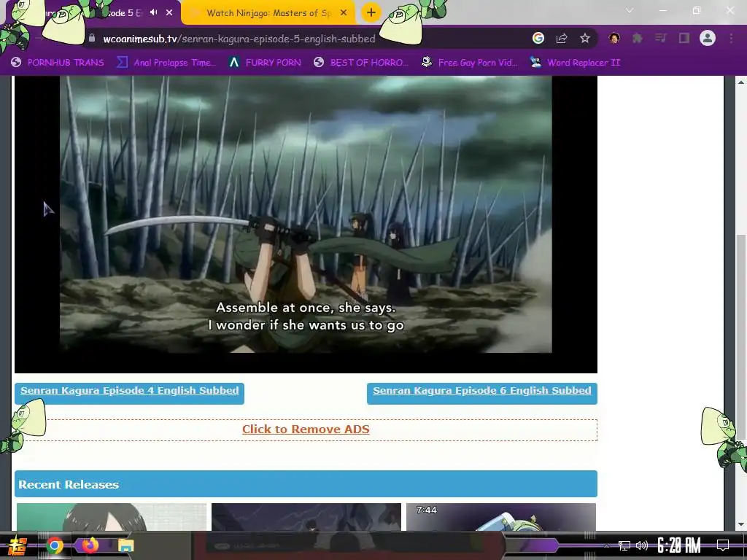
Task: Open the volume tray icon
Action: point(642,545)
